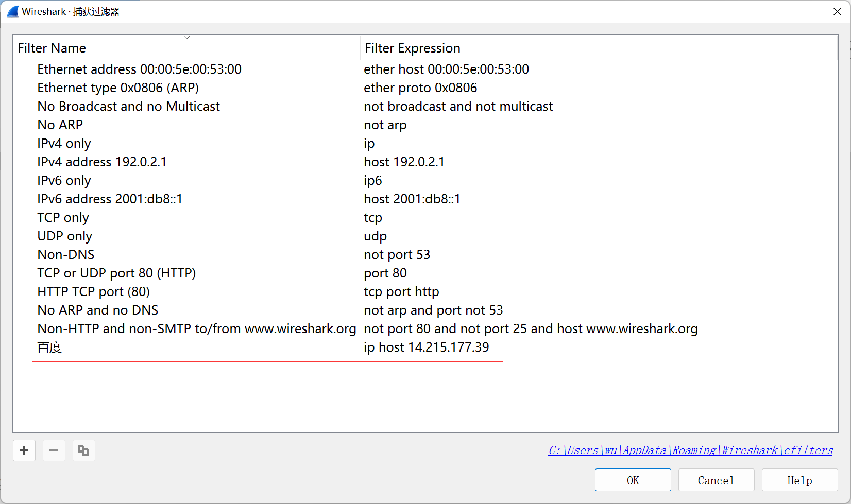Select the Ethernet type 0x0806 (ARP) row
The height and width of the screenshot is (504, 851).
pyautogui.click(x=118, y=88)
